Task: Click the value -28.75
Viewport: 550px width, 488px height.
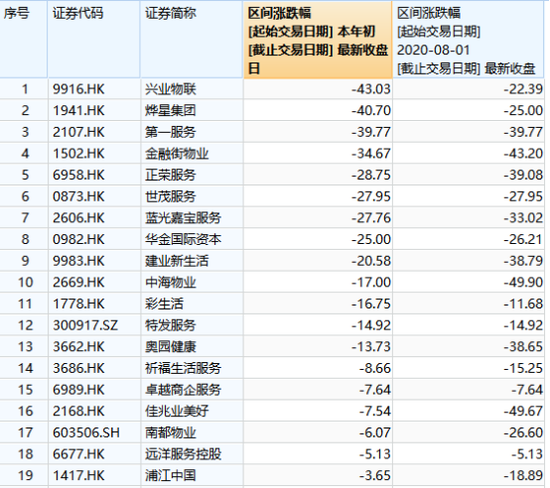Action: 371,175
